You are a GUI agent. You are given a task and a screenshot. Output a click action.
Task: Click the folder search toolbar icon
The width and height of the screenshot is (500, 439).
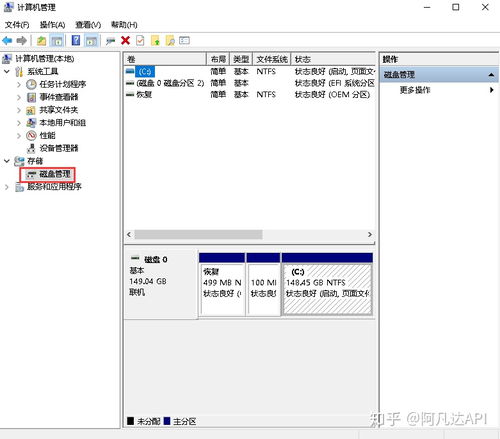click(170, 41)
